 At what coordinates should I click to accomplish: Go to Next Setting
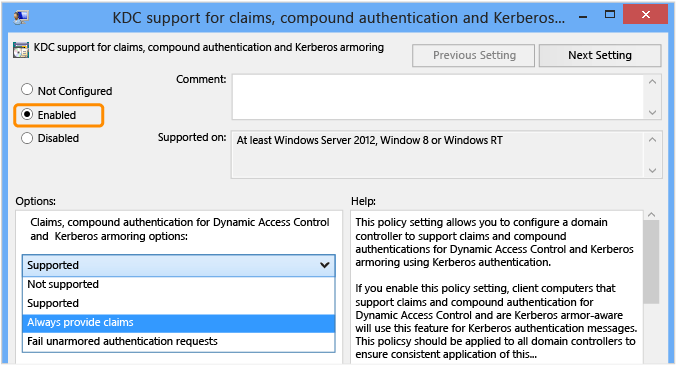tap(600, 55)
